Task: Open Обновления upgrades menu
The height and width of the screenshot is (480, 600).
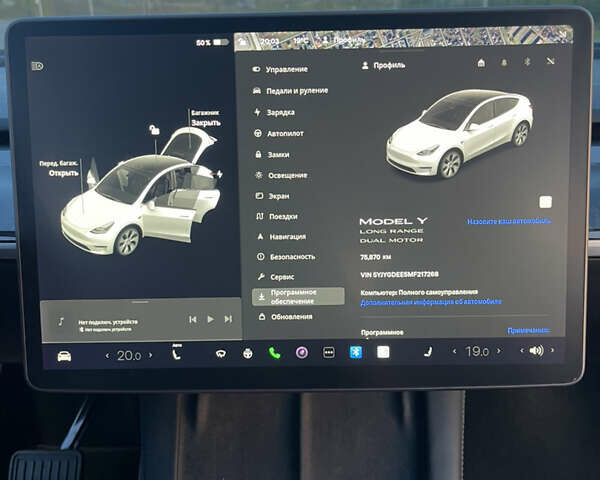Action: pyautogui.click(x=286, y=317)
